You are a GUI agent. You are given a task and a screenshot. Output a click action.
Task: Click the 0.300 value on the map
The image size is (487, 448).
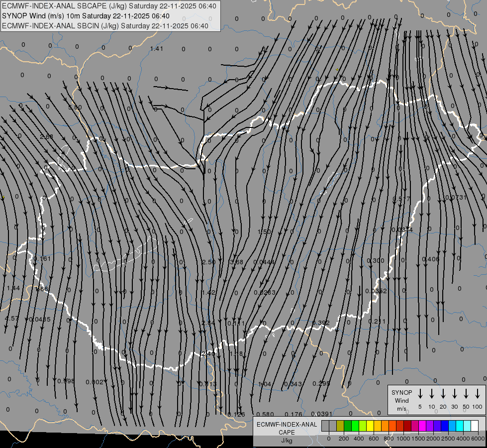tap(376, 260)
